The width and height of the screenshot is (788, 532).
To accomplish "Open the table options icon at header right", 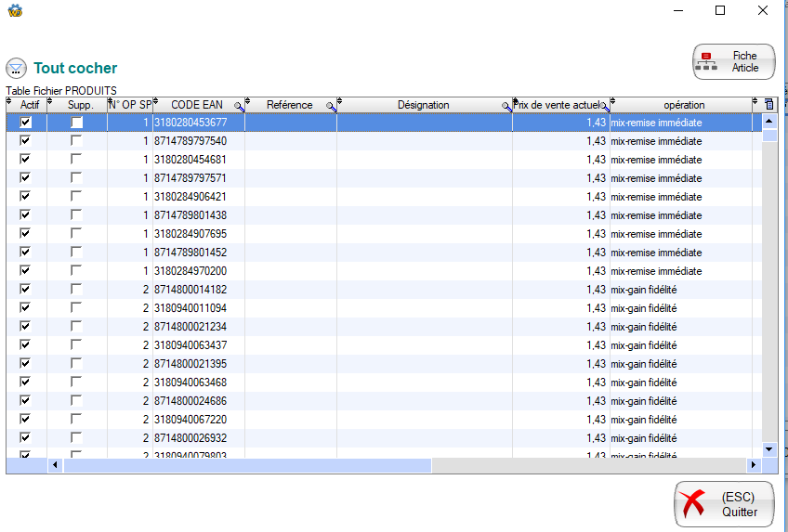I will coord(768,105).
